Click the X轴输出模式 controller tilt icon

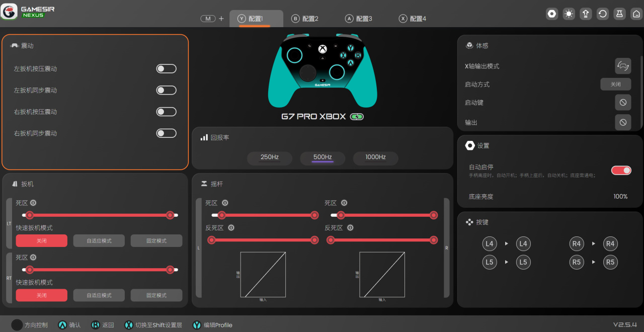click(623, 66)
